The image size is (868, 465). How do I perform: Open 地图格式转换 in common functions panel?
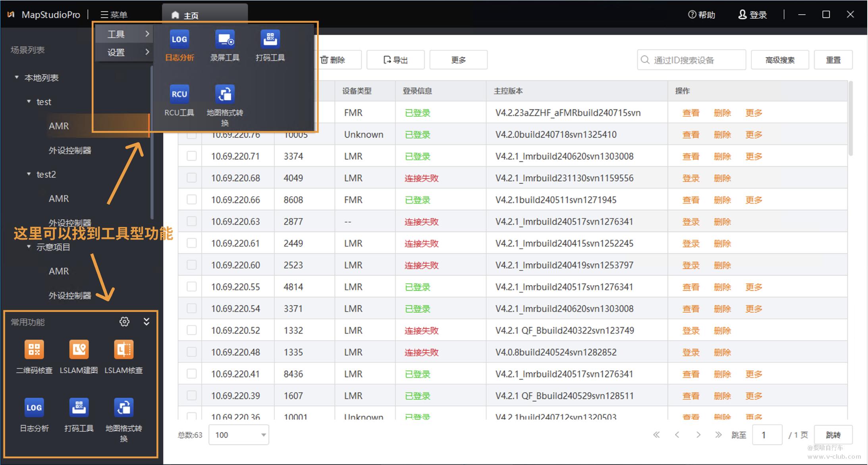(123, 420)
